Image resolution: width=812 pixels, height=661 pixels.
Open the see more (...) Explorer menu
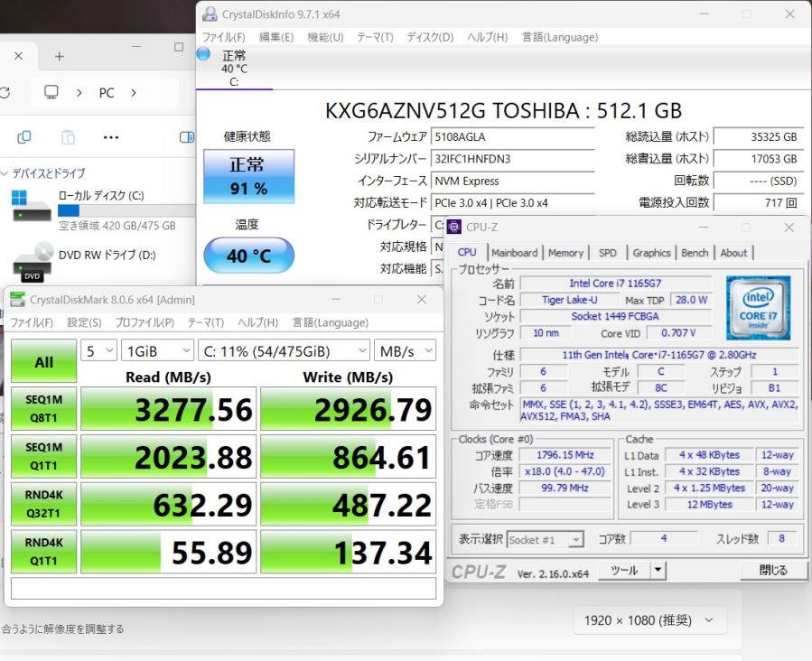pyautogui.click(x=111, y=137)
